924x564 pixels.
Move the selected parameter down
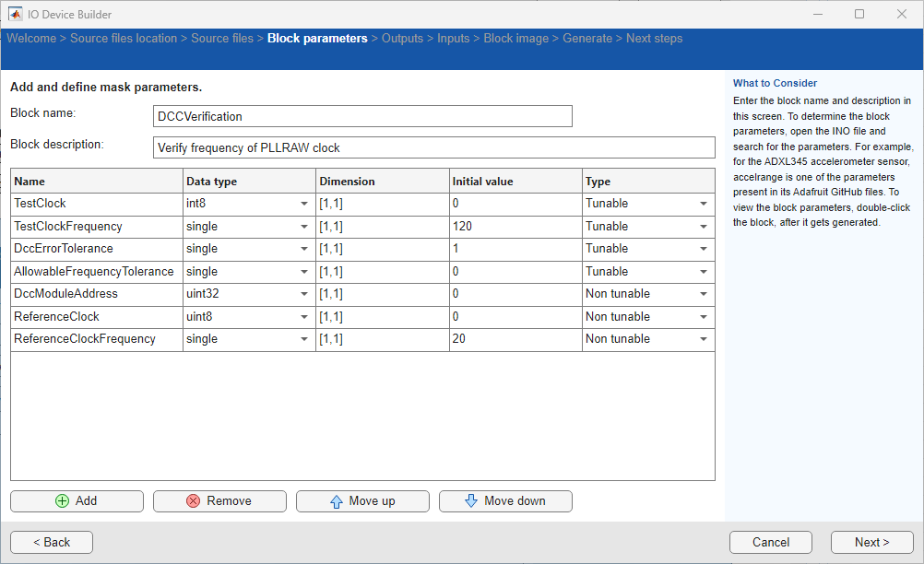coord(505,500)
